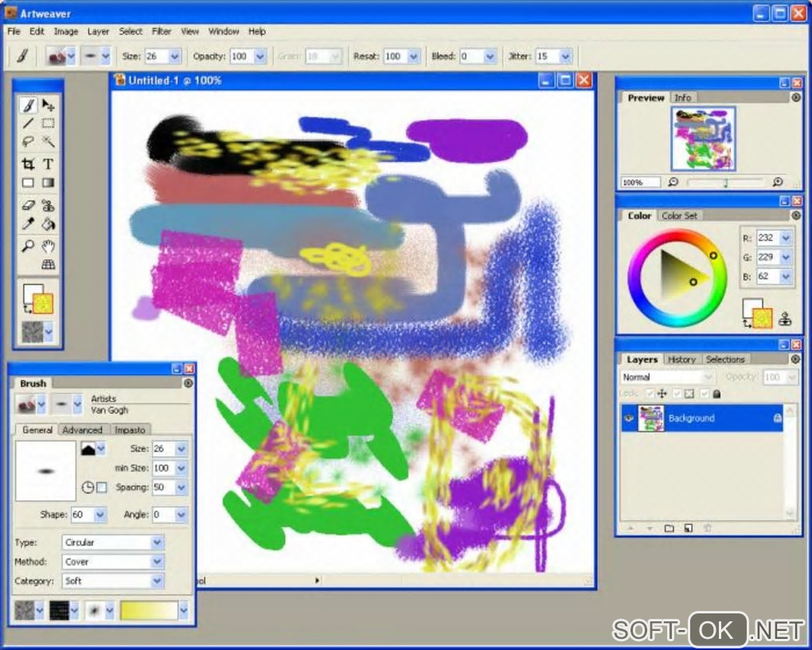Select the Paint Bucket tool

[x=48, y=224]
